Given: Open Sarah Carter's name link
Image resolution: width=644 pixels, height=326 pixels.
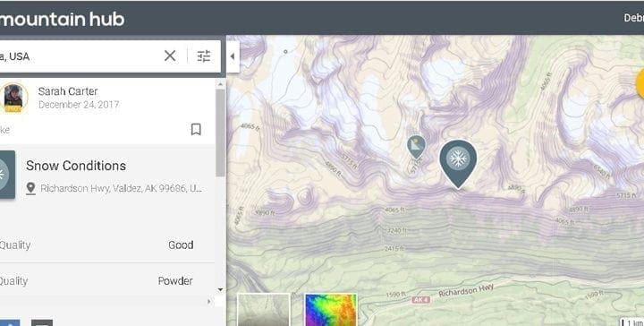Looking at the screenshot, I should [68, 91].
